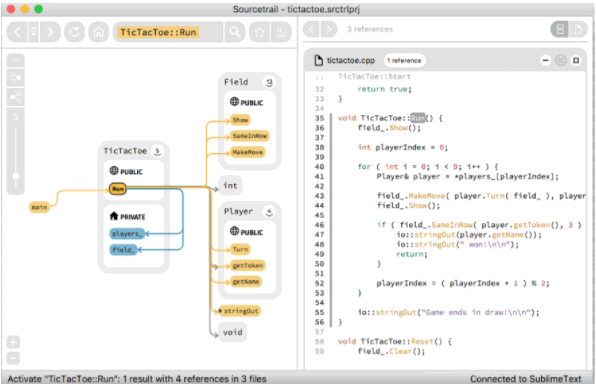This screenshot has width=596, height=384.
Task: Click getName call on line 47
Action: coord(508,235)
